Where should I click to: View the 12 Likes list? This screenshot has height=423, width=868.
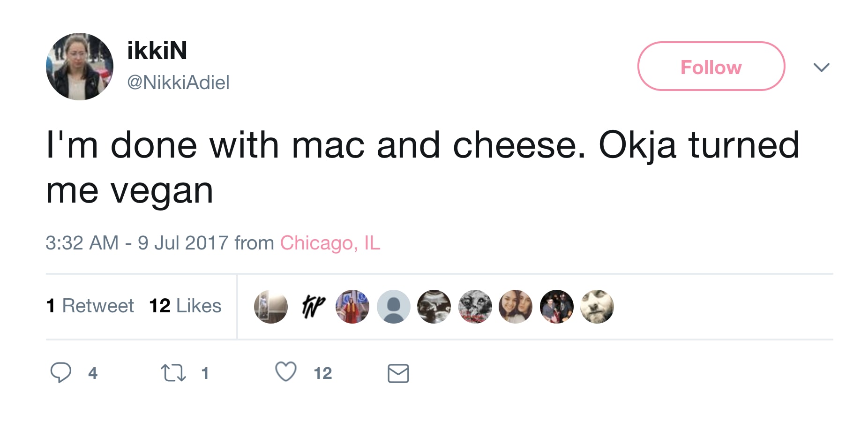coord(185,306)
